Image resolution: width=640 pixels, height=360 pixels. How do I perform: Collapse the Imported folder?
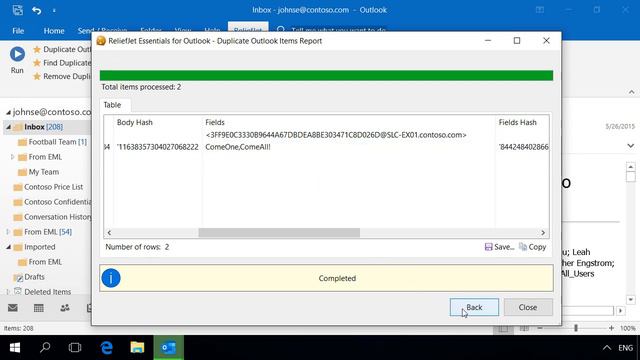(8, 247)
